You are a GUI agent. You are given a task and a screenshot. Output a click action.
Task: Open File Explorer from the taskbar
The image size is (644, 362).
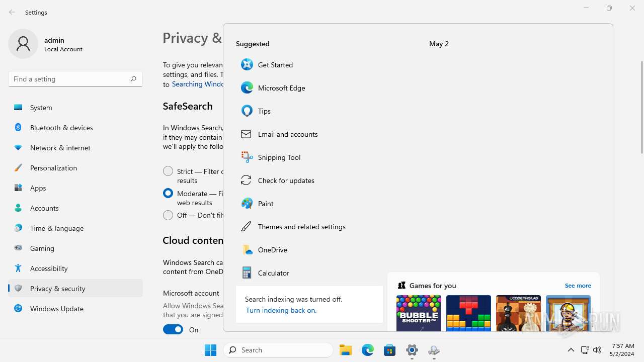346,350
